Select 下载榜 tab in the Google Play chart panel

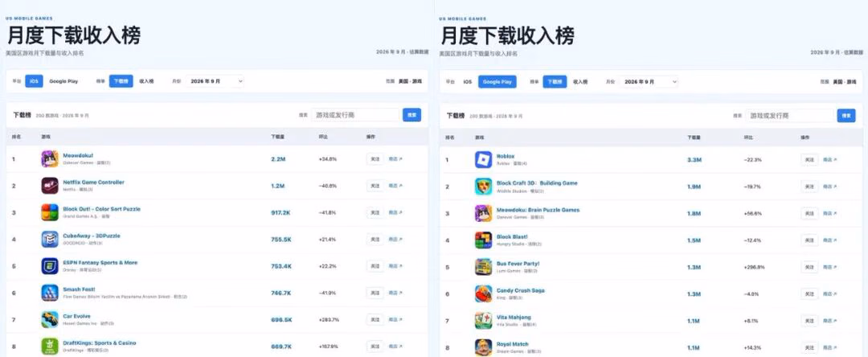point(555,81)
